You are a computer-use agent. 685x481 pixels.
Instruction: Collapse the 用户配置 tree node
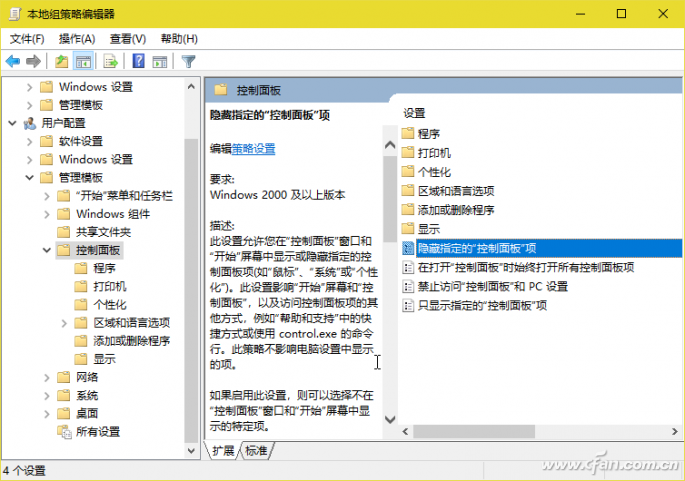(12, 123)
